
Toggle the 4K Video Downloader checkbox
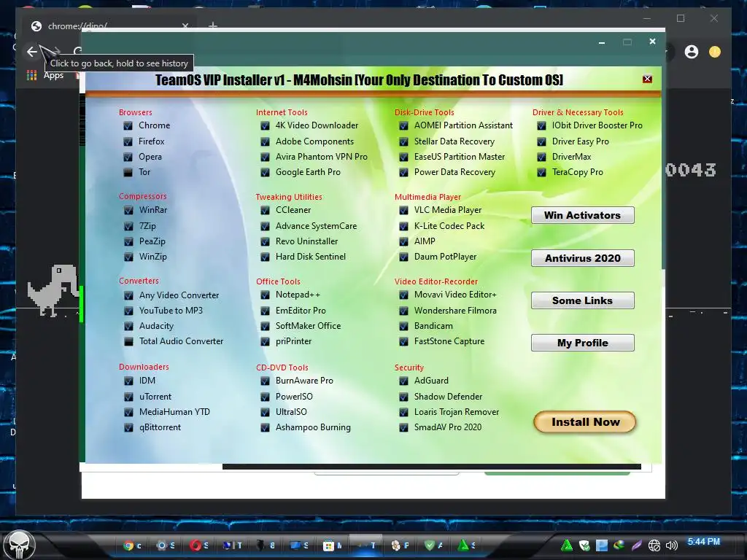coord(265,125)
